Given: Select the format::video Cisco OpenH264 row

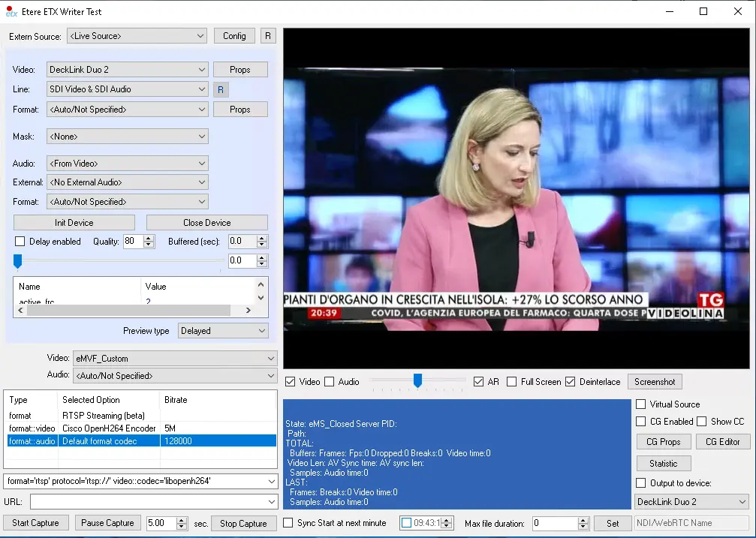Looking at the screenshot, I should (108, 428).
